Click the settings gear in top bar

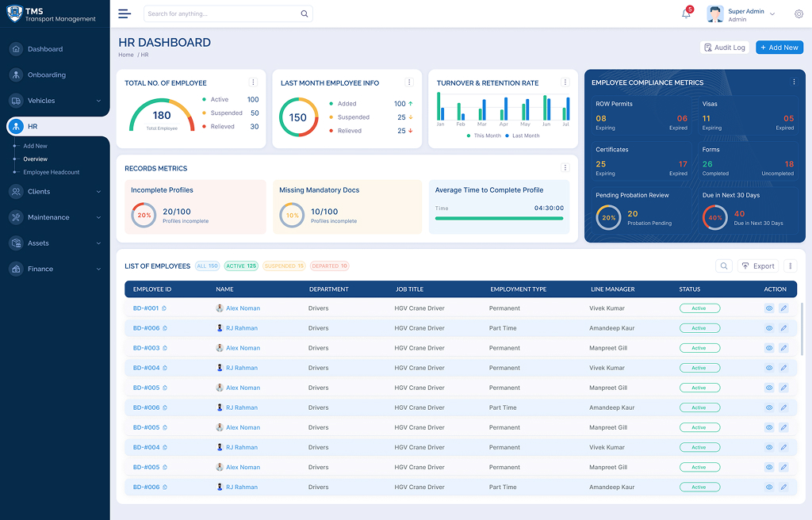click(x=798, y=13)
